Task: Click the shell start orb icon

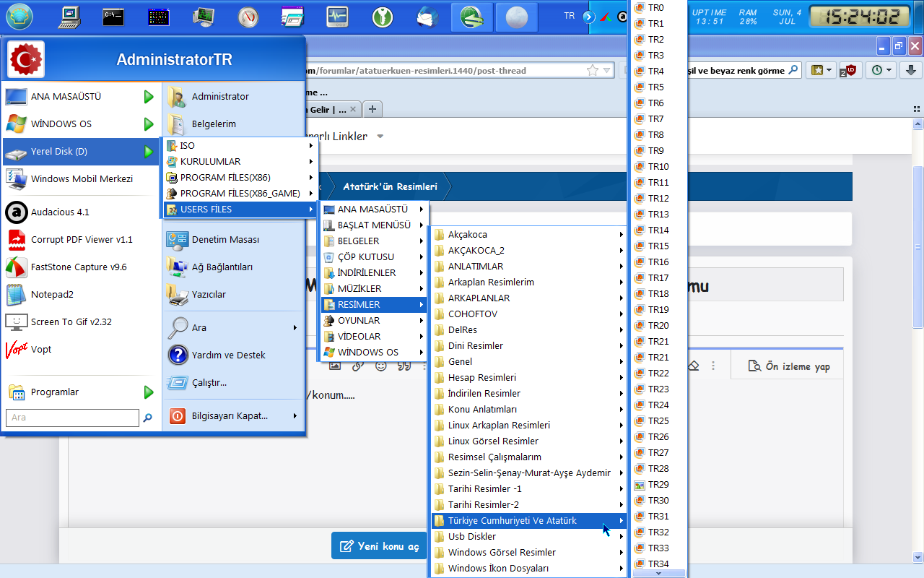Action: click(x=19, y=17)
